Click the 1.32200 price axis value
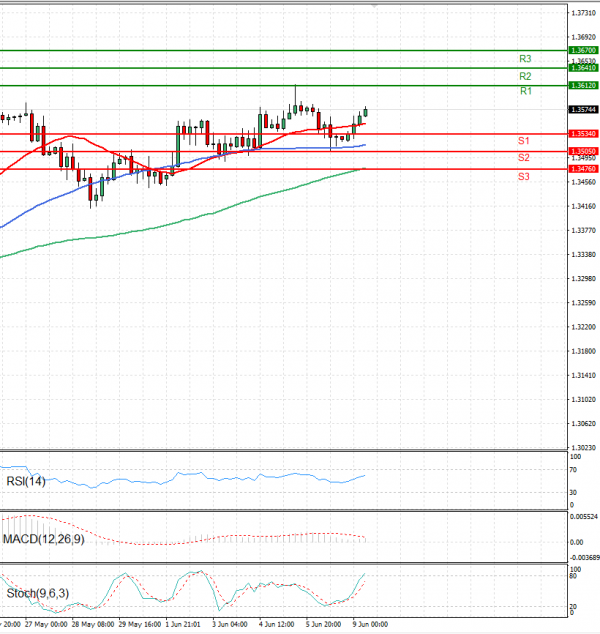This screenshot has height=634, width=600. [x=583, y=327]
